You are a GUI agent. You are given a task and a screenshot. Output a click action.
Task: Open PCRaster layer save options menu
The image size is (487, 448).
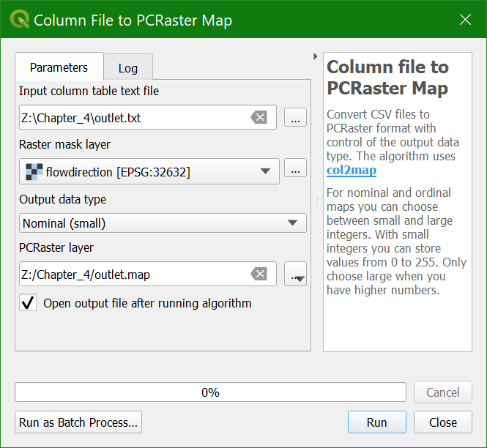295,274
